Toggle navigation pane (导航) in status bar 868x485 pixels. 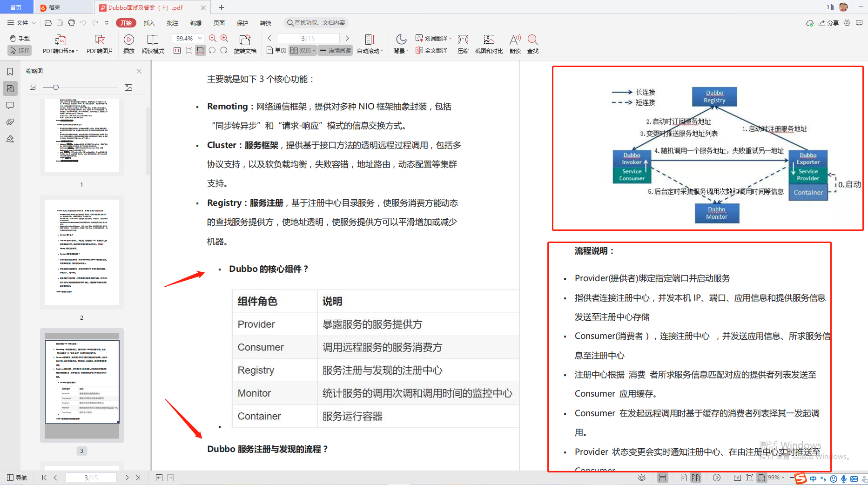point(17,478)
